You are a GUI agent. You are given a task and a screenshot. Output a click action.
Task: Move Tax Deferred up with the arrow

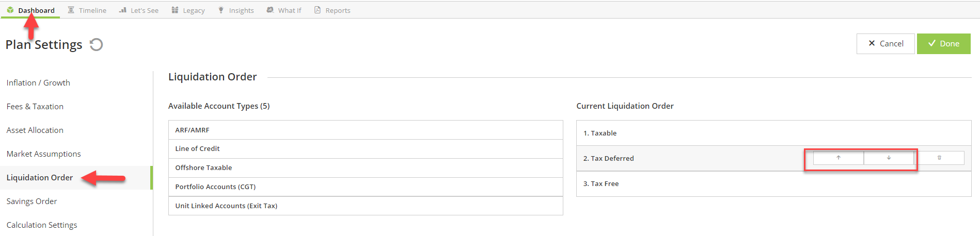pos(839,158)
